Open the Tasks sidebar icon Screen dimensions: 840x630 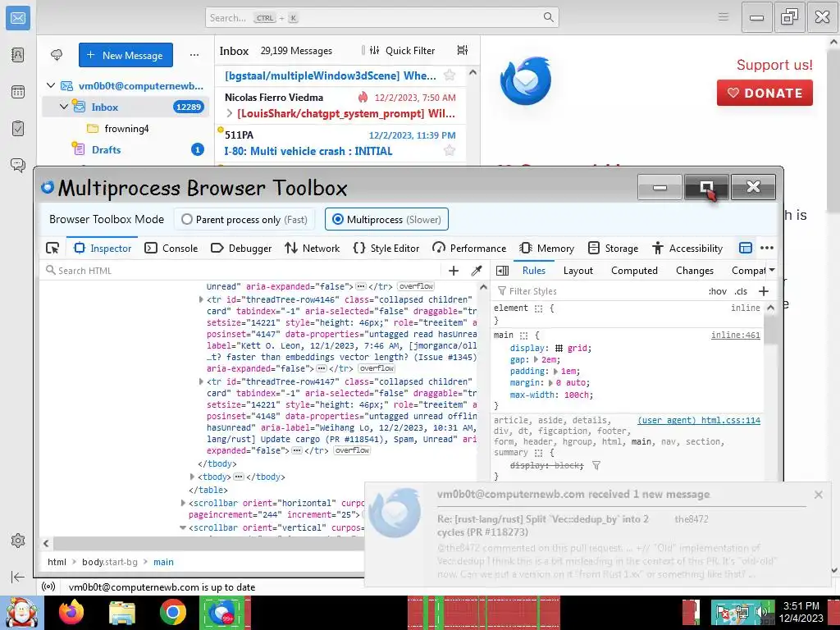pos(18,129)
